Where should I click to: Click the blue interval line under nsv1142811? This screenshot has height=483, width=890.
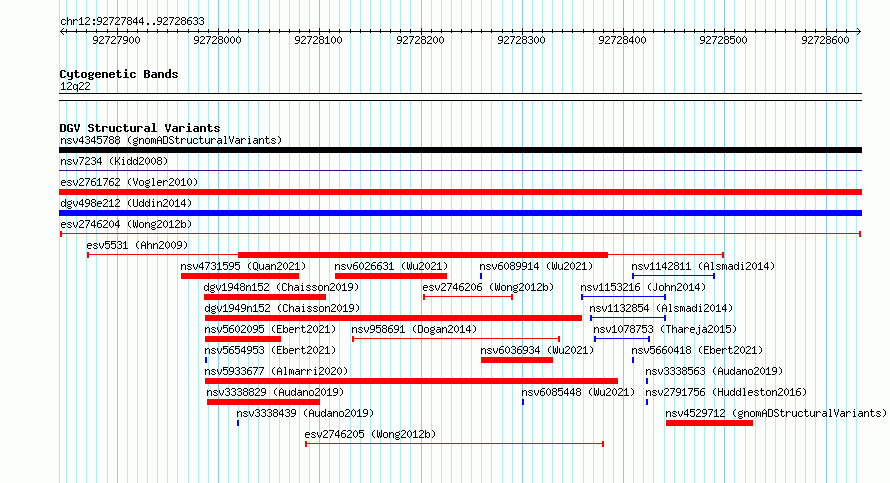[673, 276]
